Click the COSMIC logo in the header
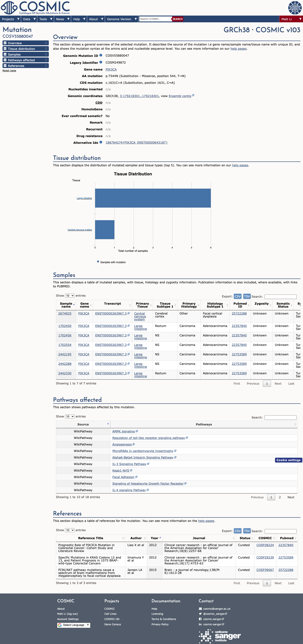Screen dimensions: 303x644 pos(36,8)
